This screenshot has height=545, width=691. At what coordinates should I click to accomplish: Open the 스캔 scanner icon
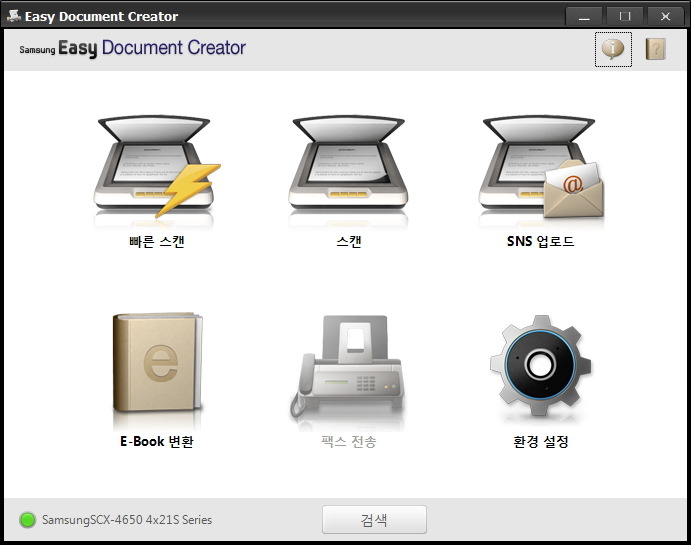pyautogui.click(x=348, y=170)
